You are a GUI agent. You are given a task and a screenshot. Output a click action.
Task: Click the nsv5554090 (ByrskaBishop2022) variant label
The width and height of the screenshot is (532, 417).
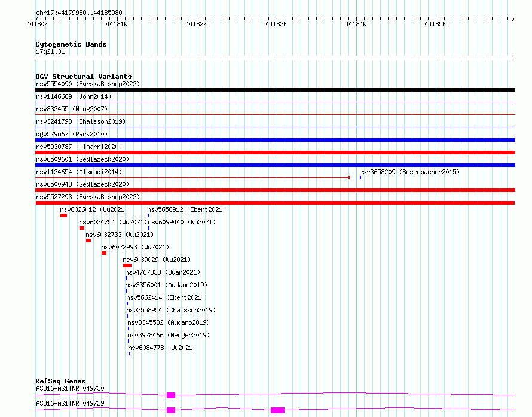tap(88, 84)
